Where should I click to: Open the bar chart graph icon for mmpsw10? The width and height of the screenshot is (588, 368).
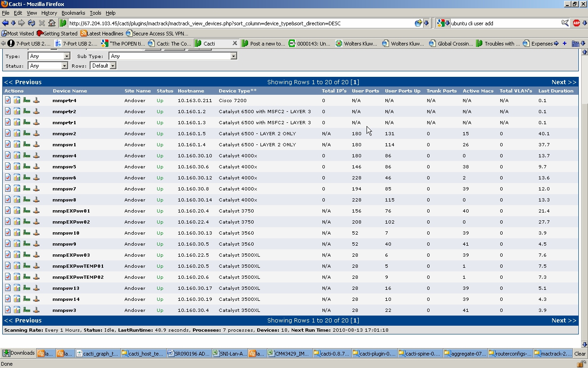click(17, 233)
